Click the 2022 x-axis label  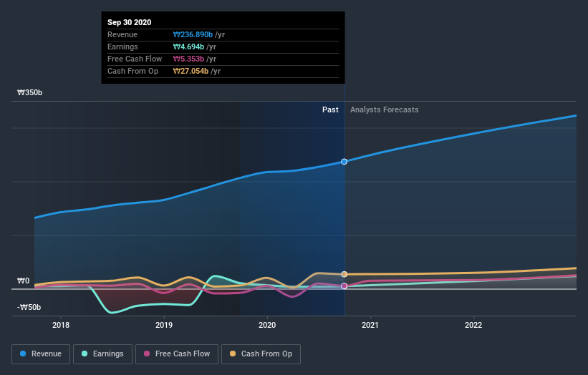click(x=473, y=325)
